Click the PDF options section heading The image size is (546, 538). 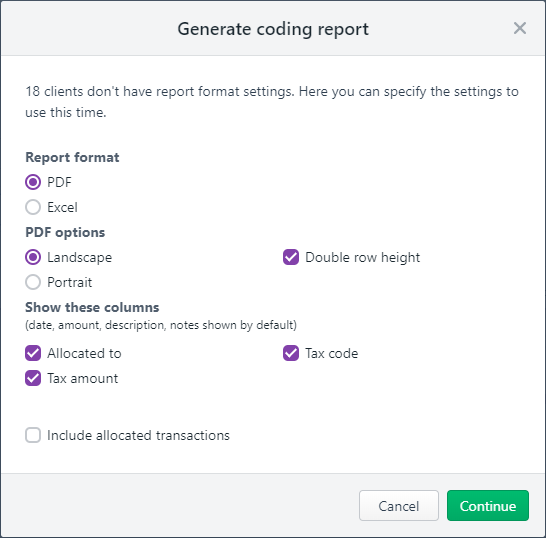[65, 232]
